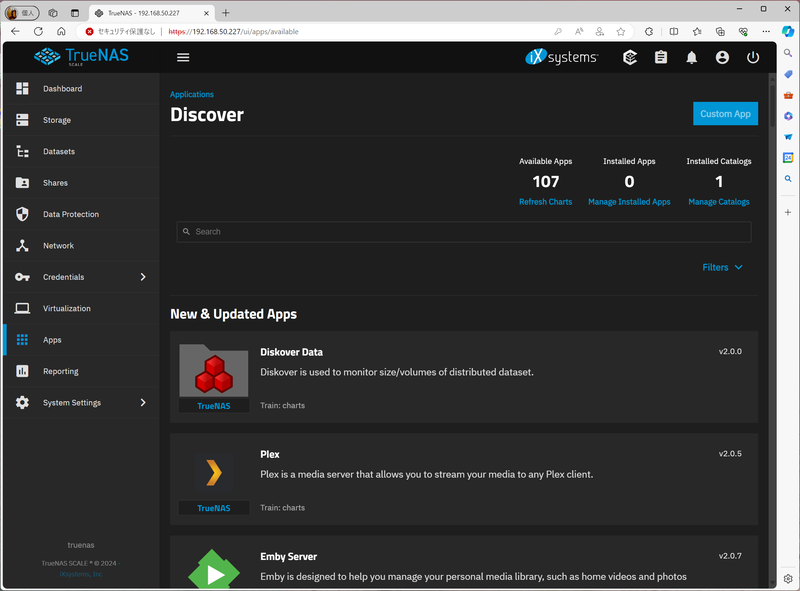Click the Plex app logo

214,473
